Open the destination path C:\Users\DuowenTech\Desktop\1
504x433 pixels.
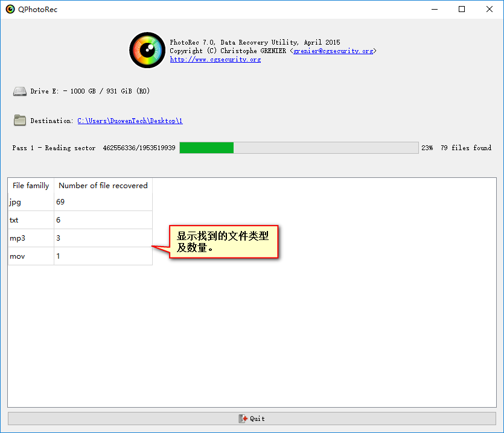(x=130, y=121)
